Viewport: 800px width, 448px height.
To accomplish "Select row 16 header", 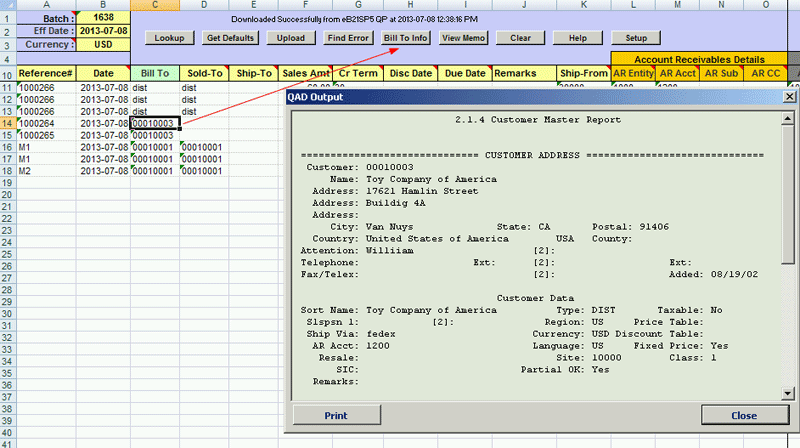I will click(x=7, y=147).
